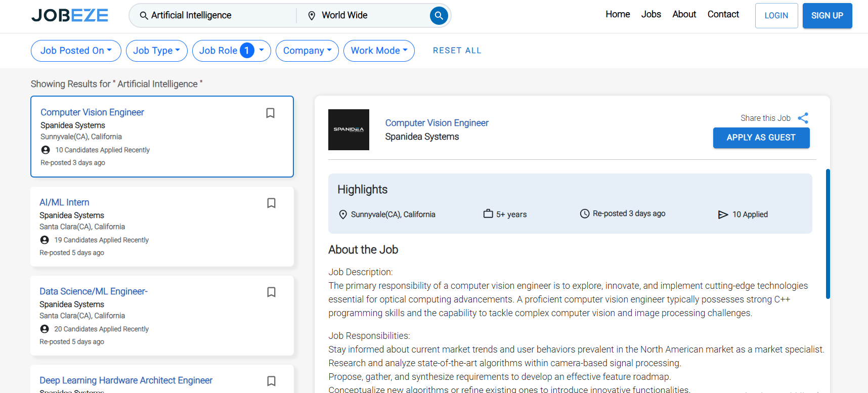Expand the Work Mode filter dropdown
Screen dimensions: 868x393
(379, 51)
